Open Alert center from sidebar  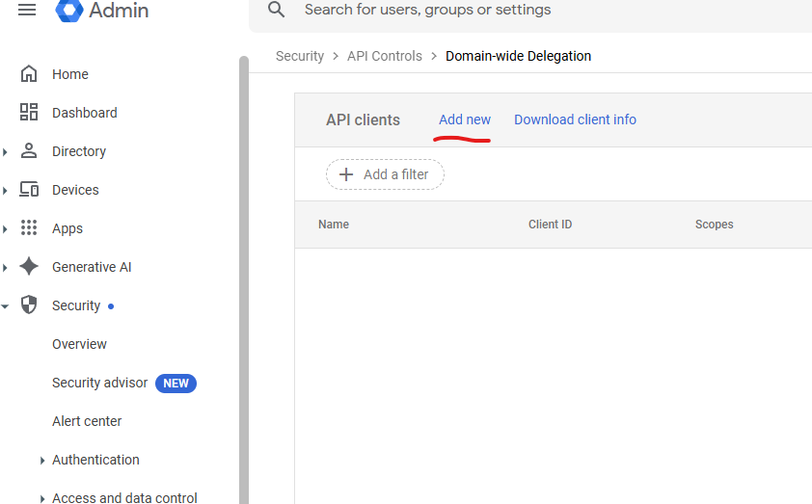click(87, 421)
